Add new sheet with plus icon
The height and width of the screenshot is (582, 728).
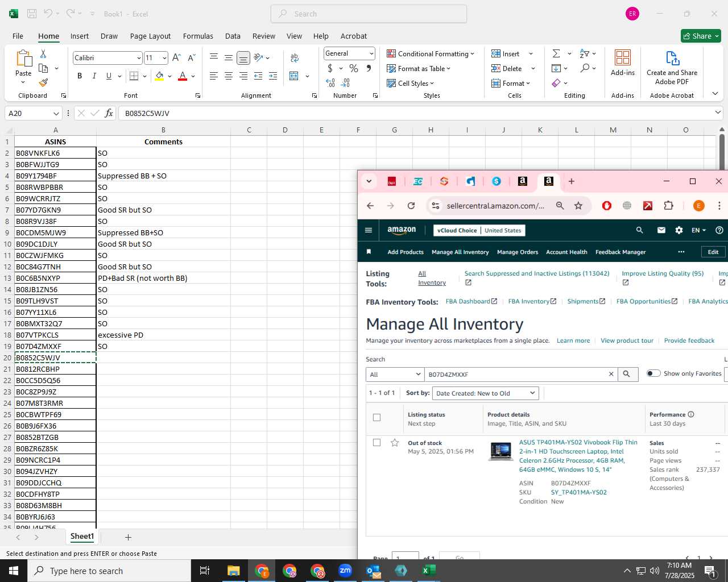coord(128,537)
